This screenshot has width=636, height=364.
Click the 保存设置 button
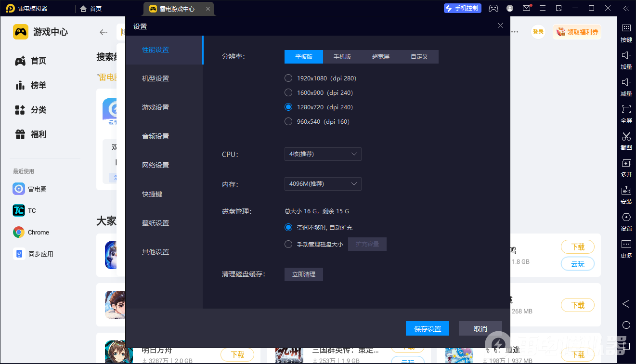tap(428, 328)
